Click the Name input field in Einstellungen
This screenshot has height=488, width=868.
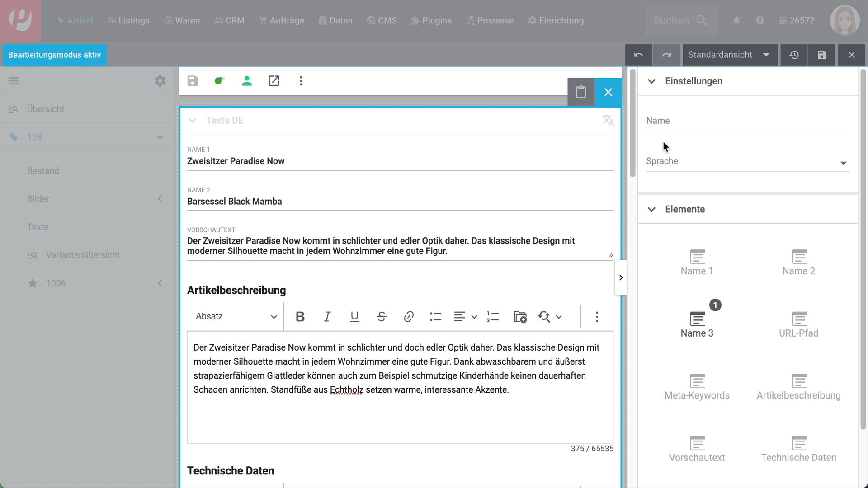click(x=747, y=121)
